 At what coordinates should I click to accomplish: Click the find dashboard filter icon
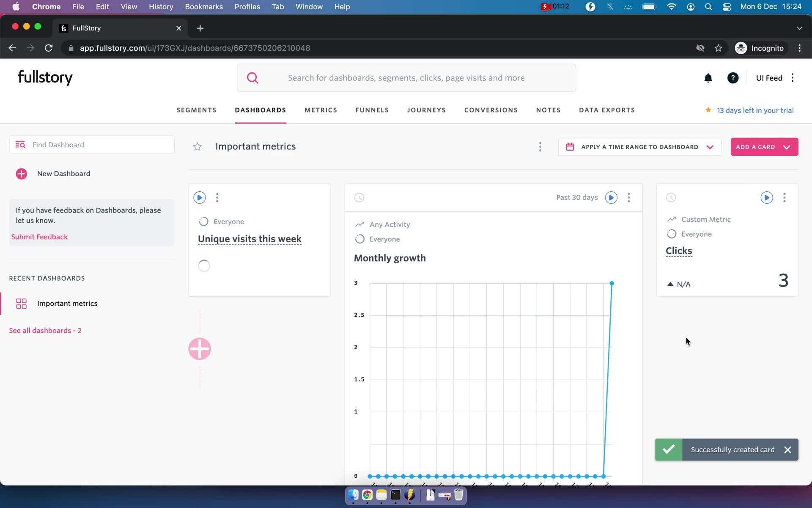tap(20, 145)
